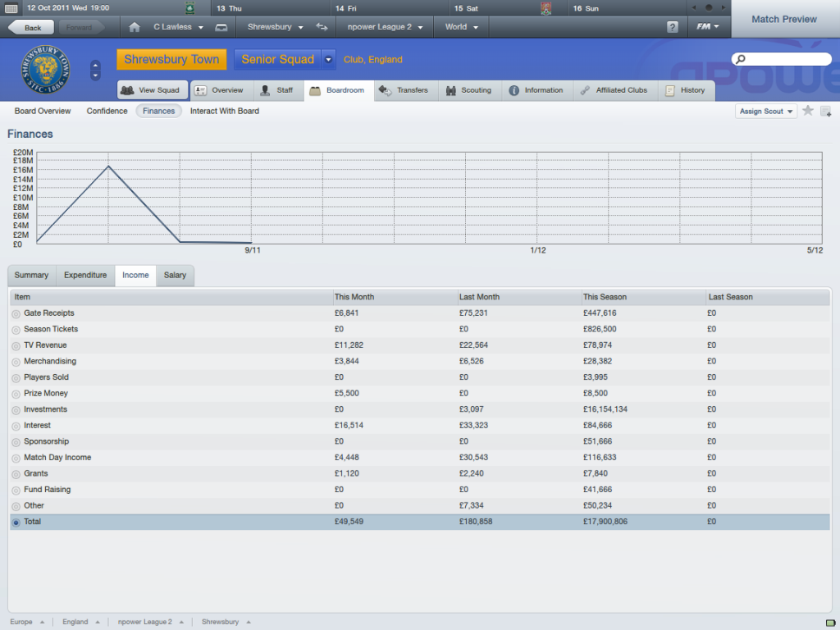Click the Shrewsbury Town title button
840x630 pixels.
[x=171, y=59]
